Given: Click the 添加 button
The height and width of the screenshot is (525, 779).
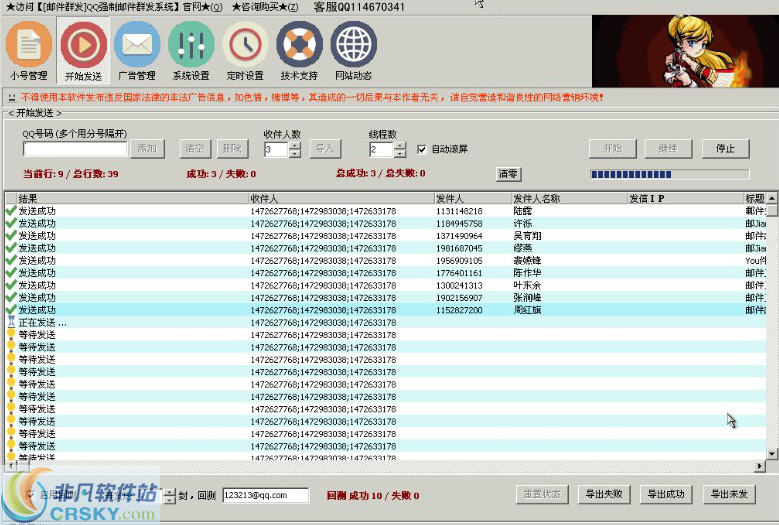Looking at the screenshot, I should coord(147,149).
